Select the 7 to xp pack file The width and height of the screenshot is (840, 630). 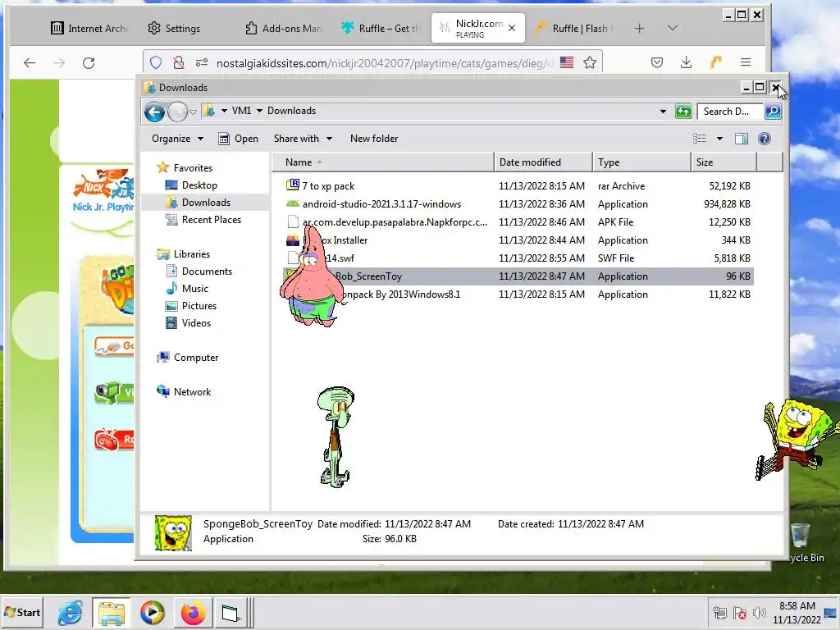point(518,186)
